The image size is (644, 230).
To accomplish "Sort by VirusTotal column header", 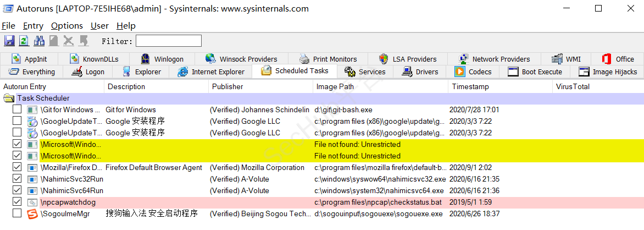I will (598, 86).
